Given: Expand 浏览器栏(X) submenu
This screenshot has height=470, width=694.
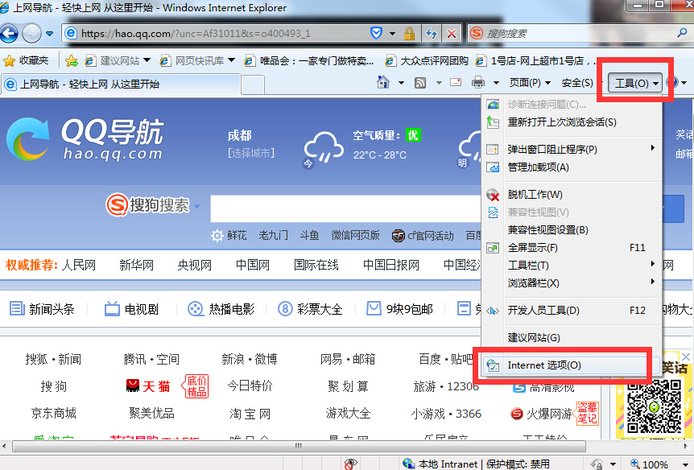Looking at the screenshot, I should click(571, 283).
